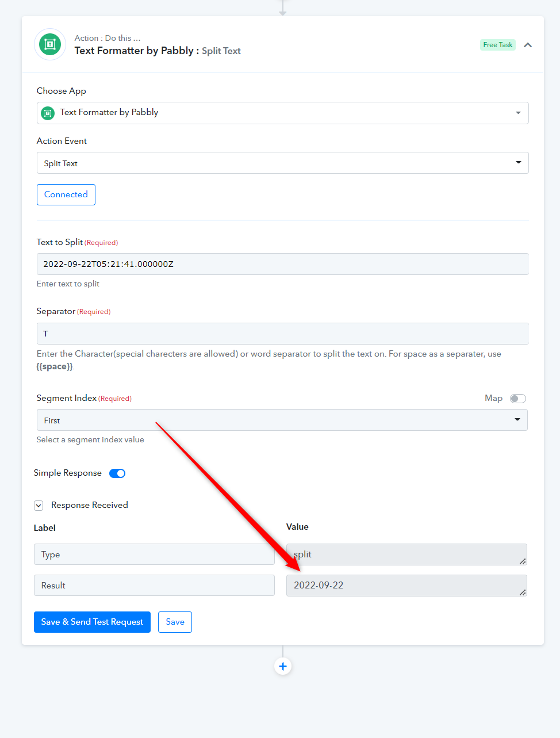Click the Result label field
Viewport: 560px width, 738px height.
(x=154, y=586)
